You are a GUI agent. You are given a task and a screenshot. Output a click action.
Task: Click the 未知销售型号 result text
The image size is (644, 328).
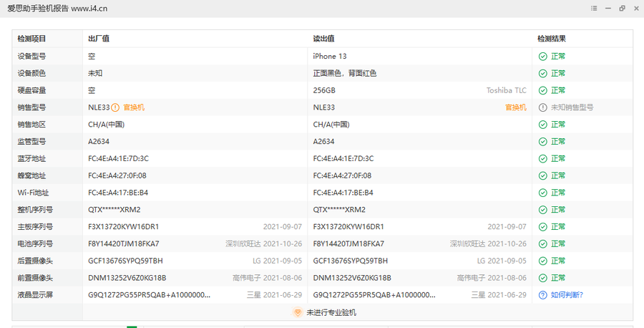click(x=572, y=107)
